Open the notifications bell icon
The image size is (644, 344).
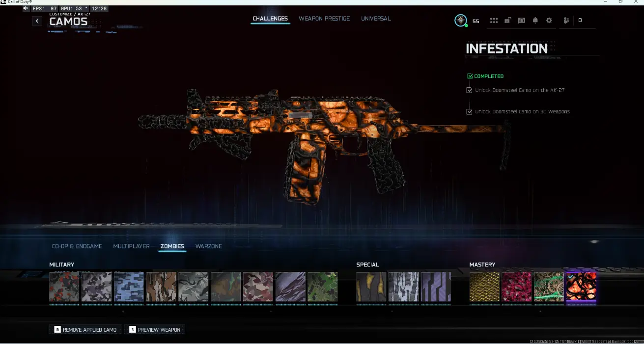click(x=535, y=21)
